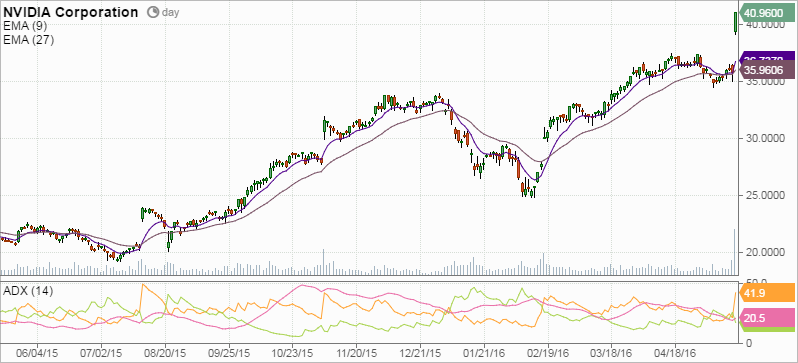Viewport: 798px width, 363px height.
Task: Click the 03/18/16 date label
Action: [612, 352]
